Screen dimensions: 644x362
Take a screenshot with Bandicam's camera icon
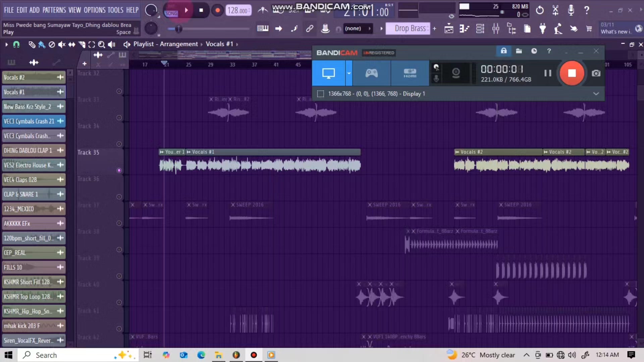coord(596,73)
